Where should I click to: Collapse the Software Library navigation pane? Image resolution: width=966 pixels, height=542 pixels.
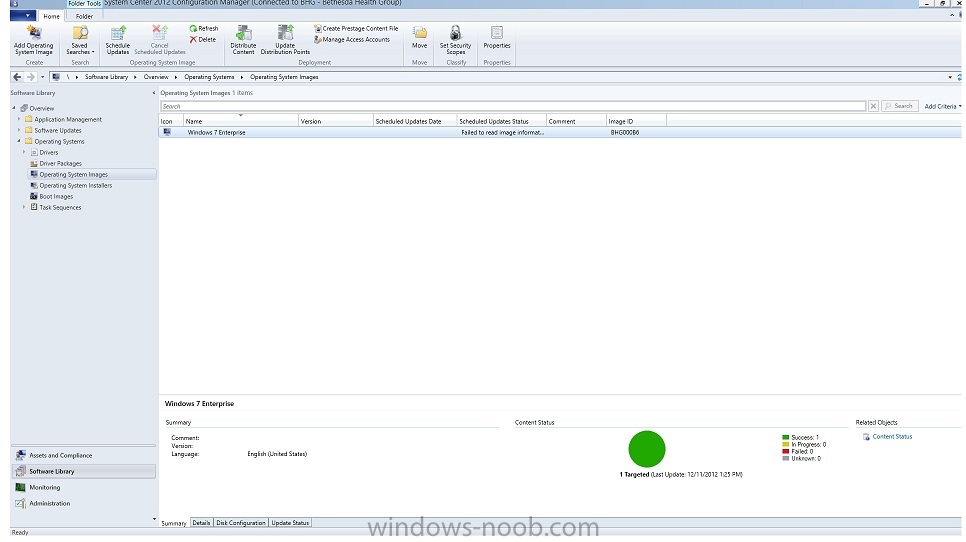pos(153,93)
